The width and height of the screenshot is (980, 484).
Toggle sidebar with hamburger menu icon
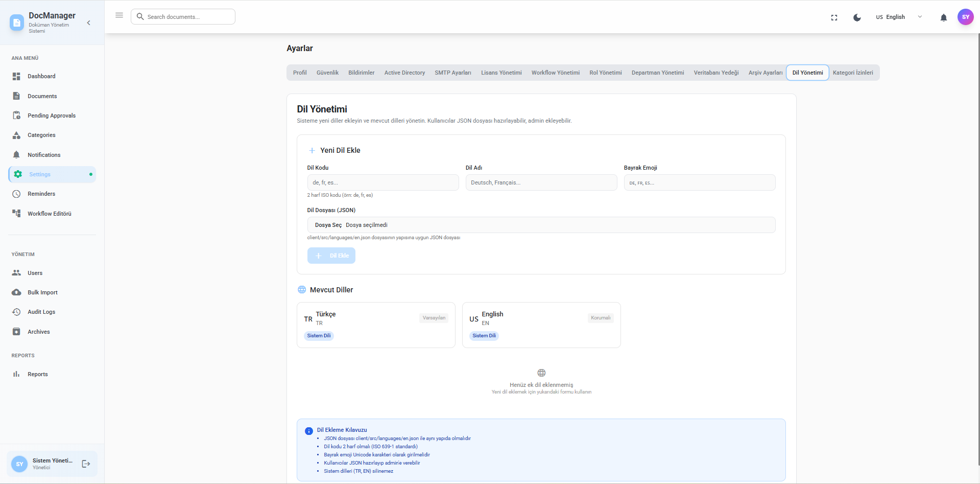(x=119, y=15)
